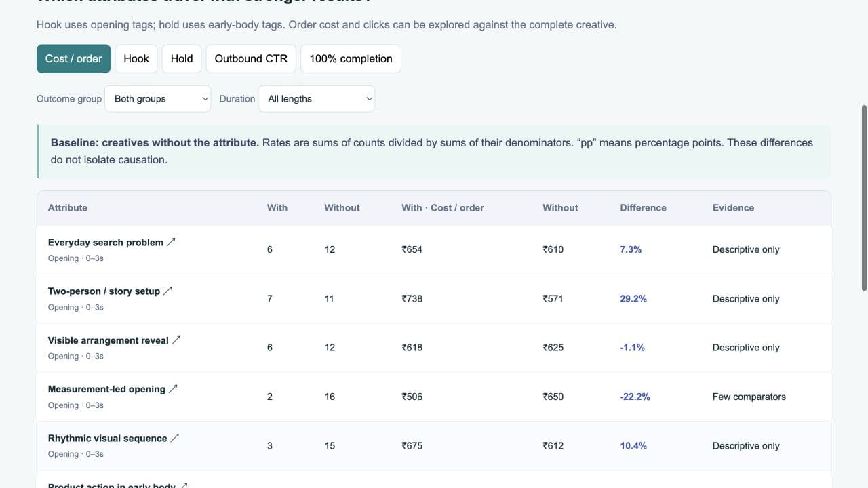868x488 pixels.
Task: Switch to the Hook metric tab
Action: coord(136,59)
